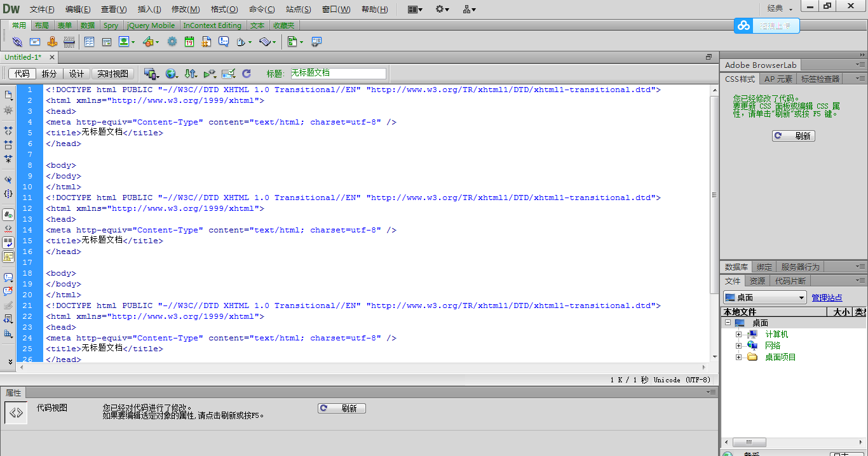Screen dimensions: 868x456
Task: Toggle syntax error alerts in info bar
Action: tap(8, 257)
